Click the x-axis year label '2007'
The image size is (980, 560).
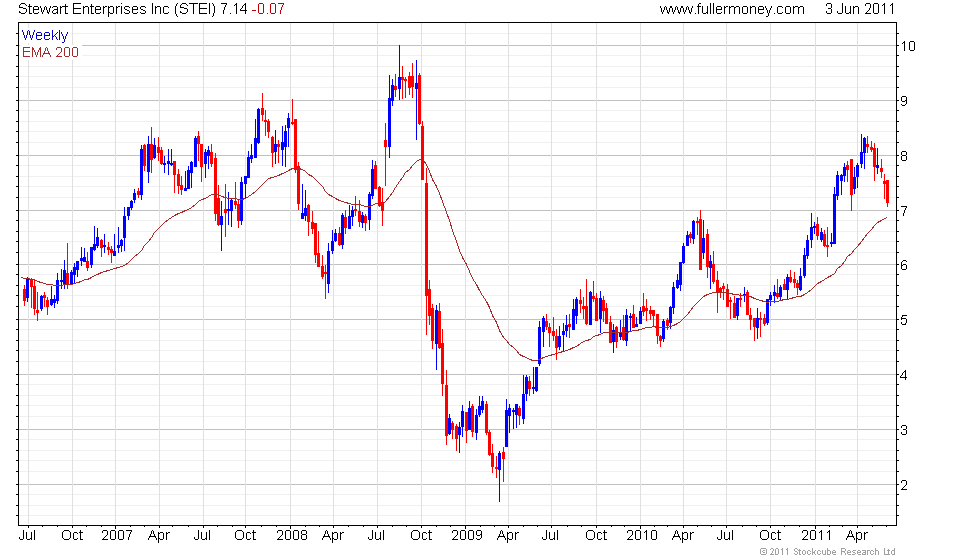point(117,536)
